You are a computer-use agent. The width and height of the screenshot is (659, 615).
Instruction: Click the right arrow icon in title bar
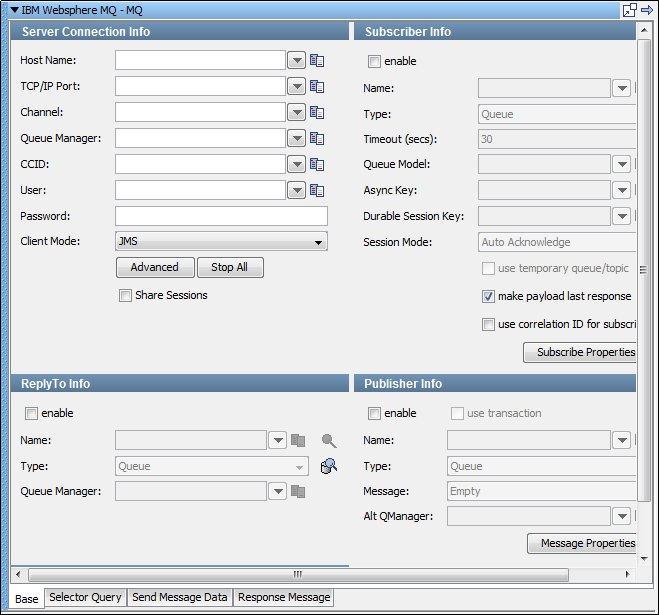[647, 9]
